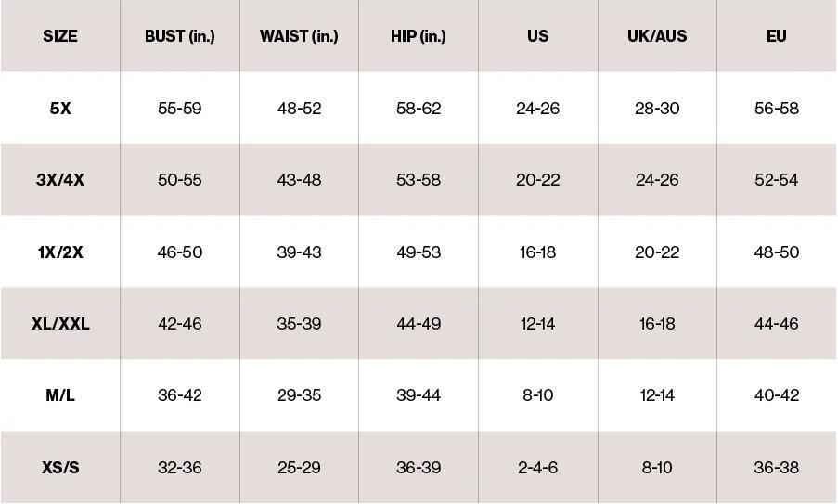This screenshot has width=838, height=504.
Task: Select US size 12-14 cell
Action: point(538,324)
